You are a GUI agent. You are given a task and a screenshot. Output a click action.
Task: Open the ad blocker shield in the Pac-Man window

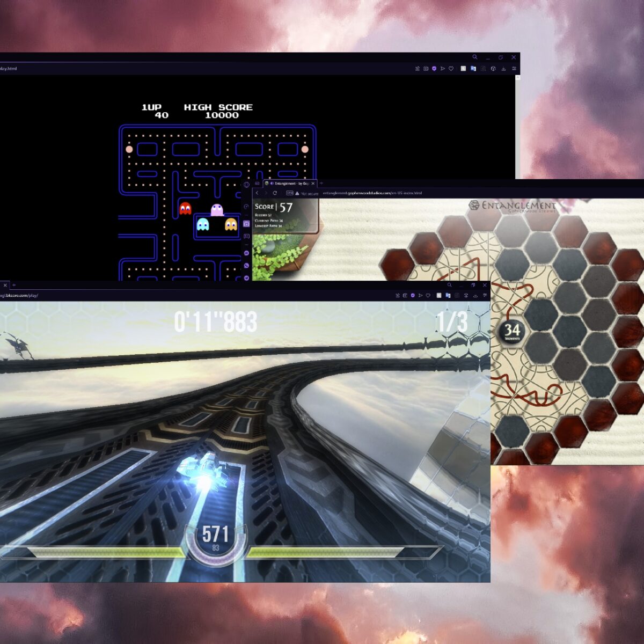tap(434, 69)
